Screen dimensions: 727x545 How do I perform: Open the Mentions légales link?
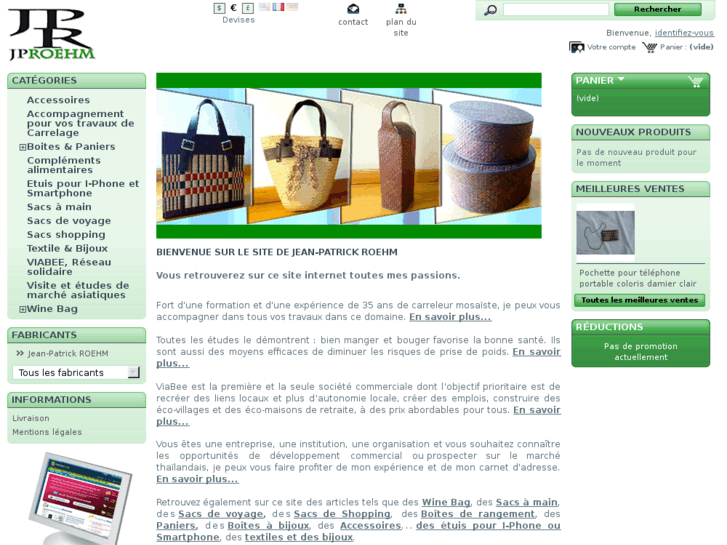(x=47, y=432)
